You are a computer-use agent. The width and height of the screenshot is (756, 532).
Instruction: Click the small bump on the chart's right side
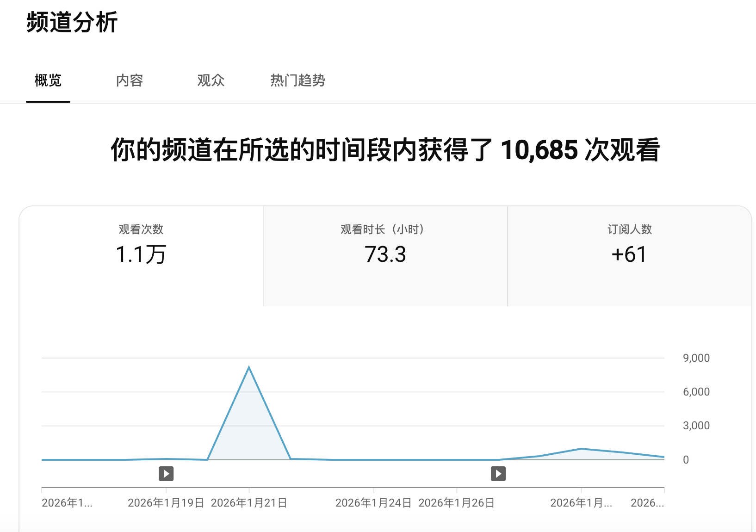[x=581, y=449]
